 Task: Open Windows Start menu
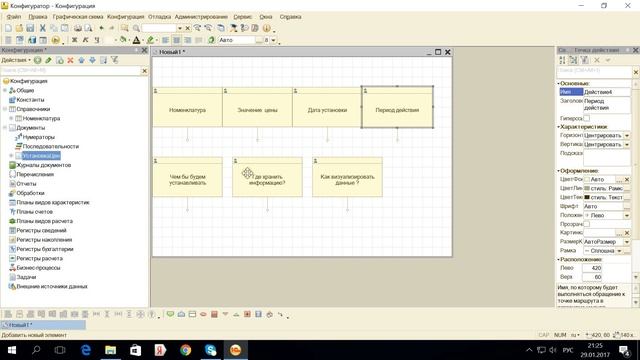pos(11,350)
